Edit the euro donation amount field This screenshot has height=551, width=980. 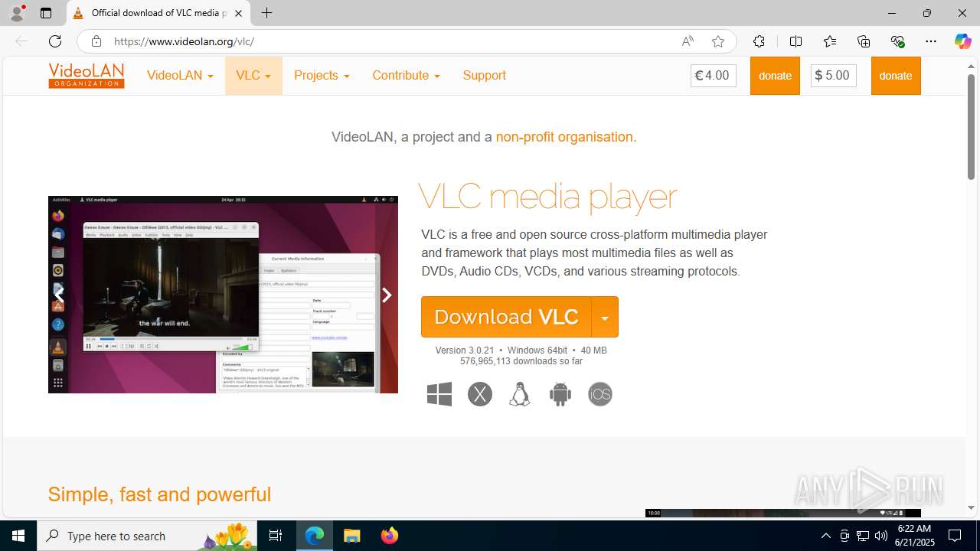(x=714, y=76)
